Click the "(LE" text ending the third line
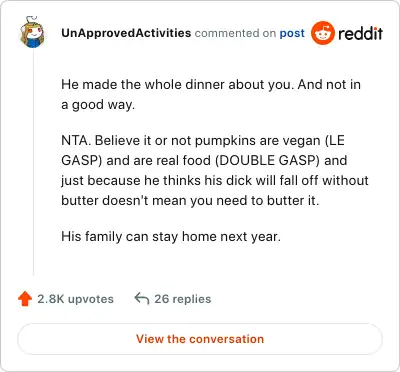Image resolution: width=400 pixels, height=372 pixels. (335, 140)
